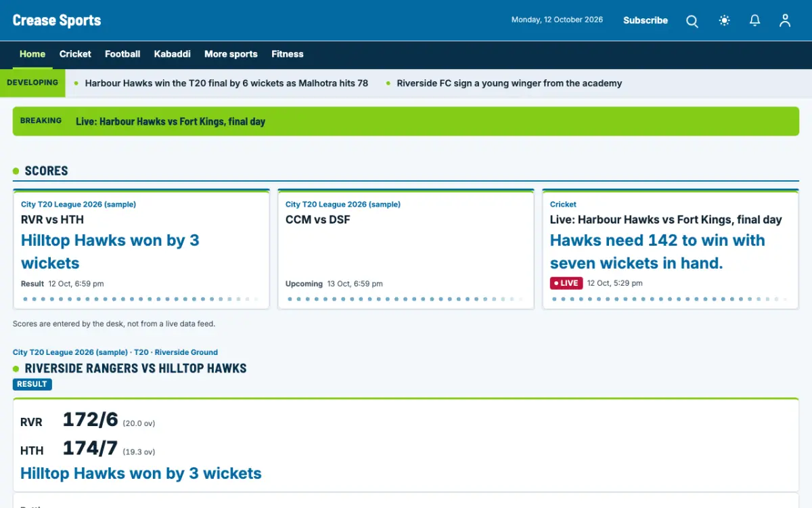Image resolution: width=812 pixels, height=508 pixels.
Task: Open the league breadcrumb ending in Riverside Ground
Action: pos(115,352)
